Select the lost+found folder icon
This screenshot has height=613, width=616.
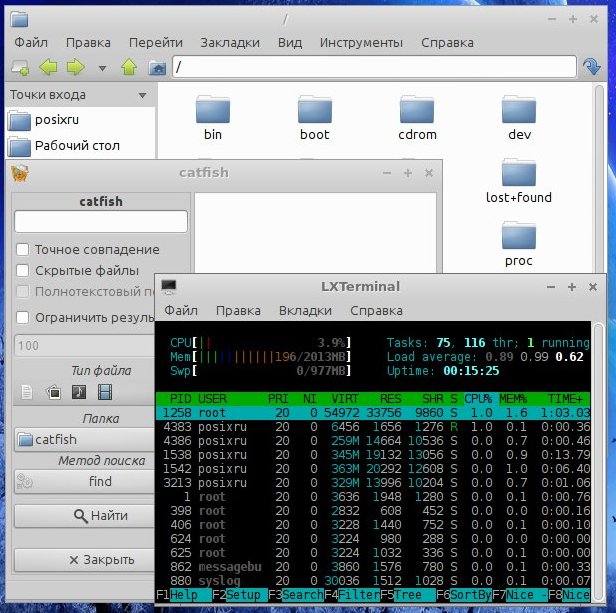click(519, 173)
